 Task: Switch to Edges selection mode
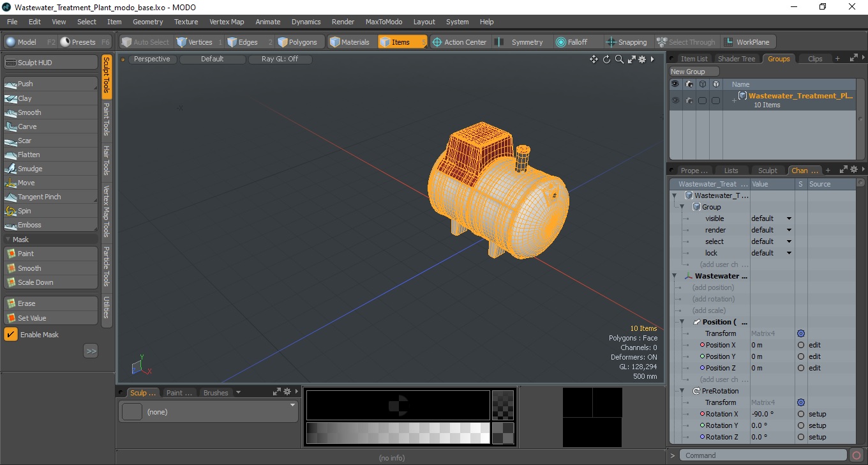point(250,42)
